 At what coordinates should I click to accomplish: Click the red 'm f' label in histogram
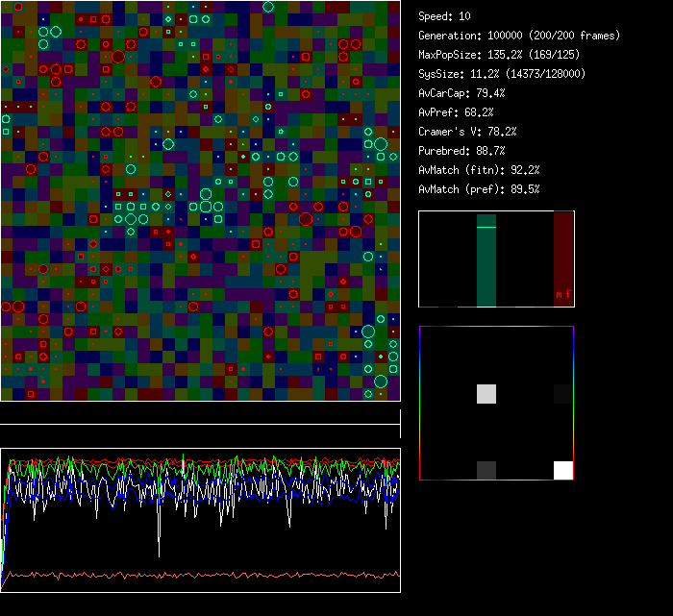pyautogui.click(x=561, y=295)
